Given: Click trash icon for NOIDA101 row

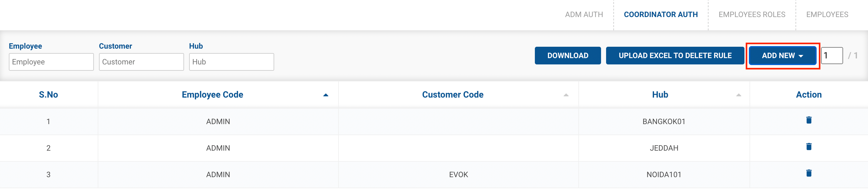Looking at the screenshot, I should pyautogui.click(x=808, y=173).
